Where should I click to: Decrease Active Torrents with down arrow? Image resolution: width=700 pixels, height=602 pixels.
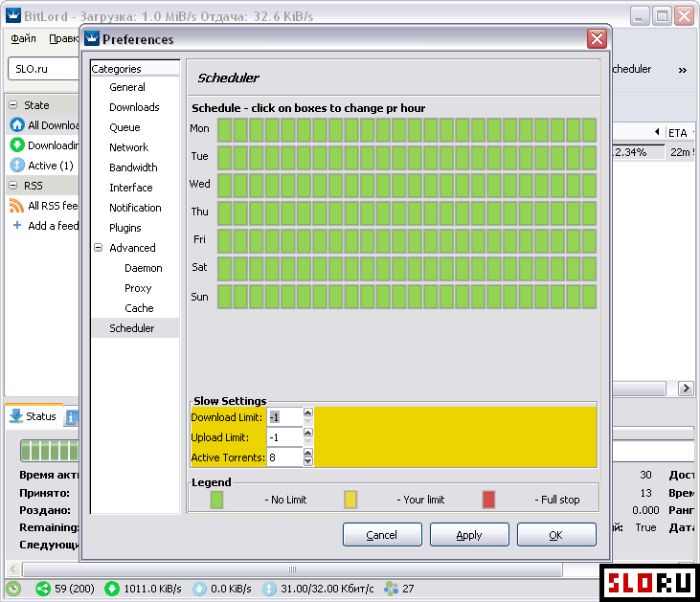pos(308,461)
